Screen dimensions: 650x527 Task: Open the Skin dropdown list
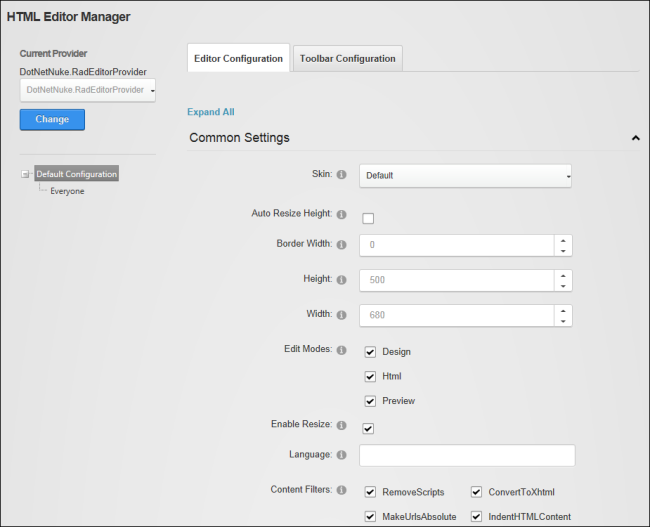coord(465,176)
